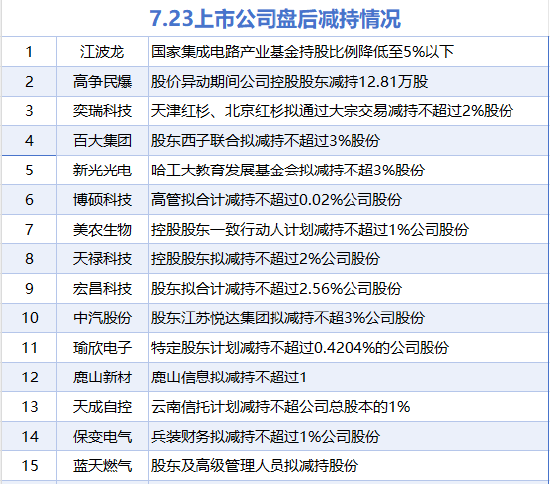
Task: Click the title 7.23上市公司盘后减持情况
Action: [x=275, y=19]
